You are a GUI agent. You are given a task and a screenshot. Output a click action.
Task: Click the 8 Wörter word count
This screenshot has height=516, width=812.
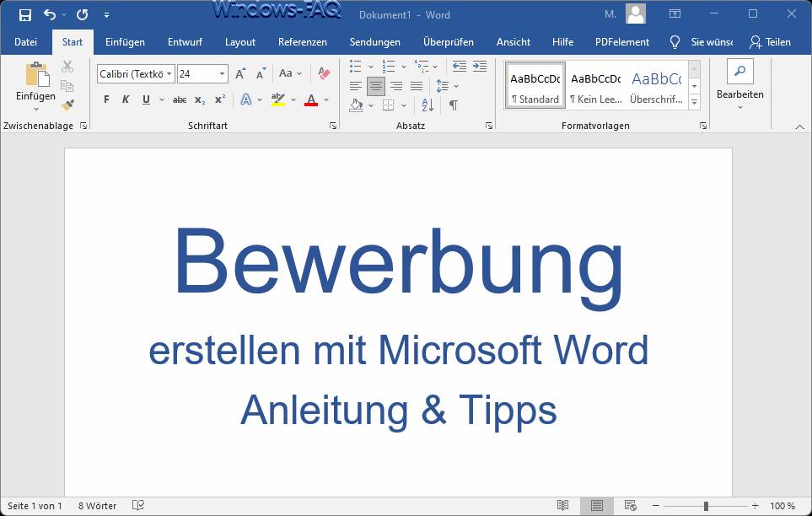[97, 506]
